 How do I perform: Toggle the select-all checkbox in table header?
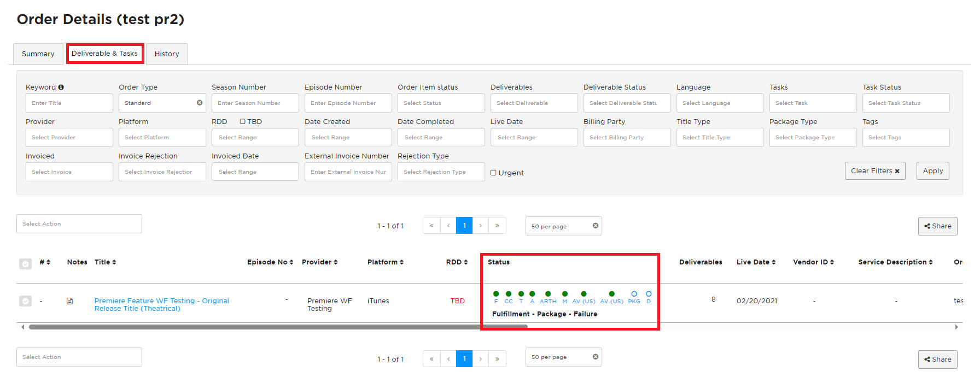coord(25,264)
